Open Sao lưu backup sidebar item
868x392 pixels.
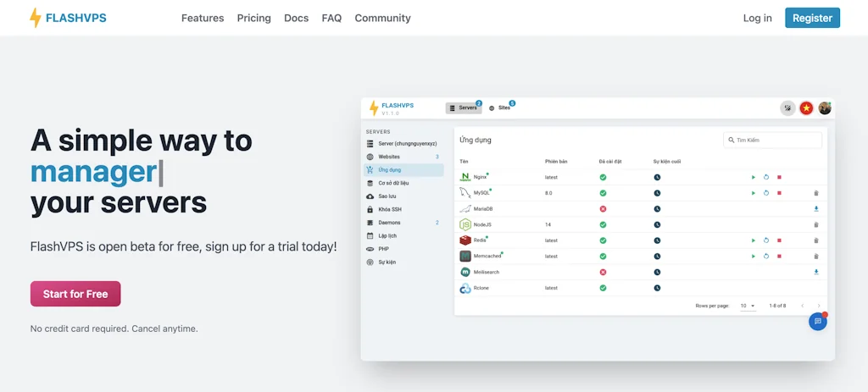(403, 196)
